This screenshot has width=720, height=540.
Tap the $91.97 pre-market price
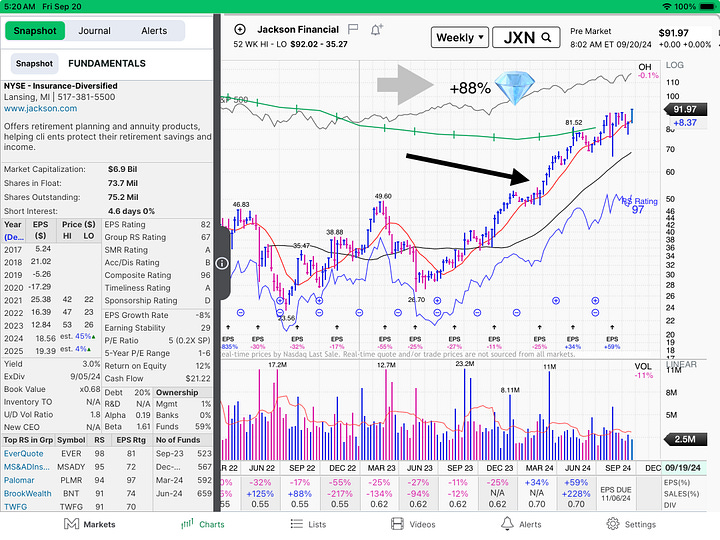[x=673, y=33]
